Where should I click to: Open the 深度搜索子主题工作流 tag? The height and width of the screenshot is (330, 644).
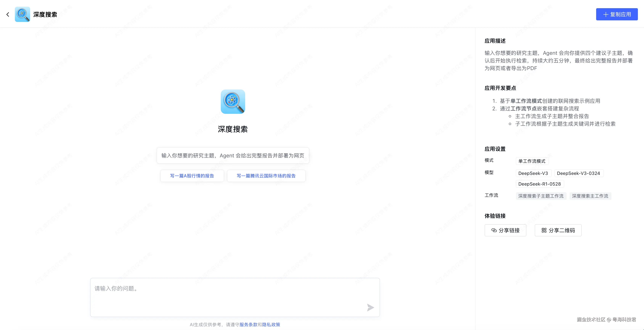[x=541, y=196]
